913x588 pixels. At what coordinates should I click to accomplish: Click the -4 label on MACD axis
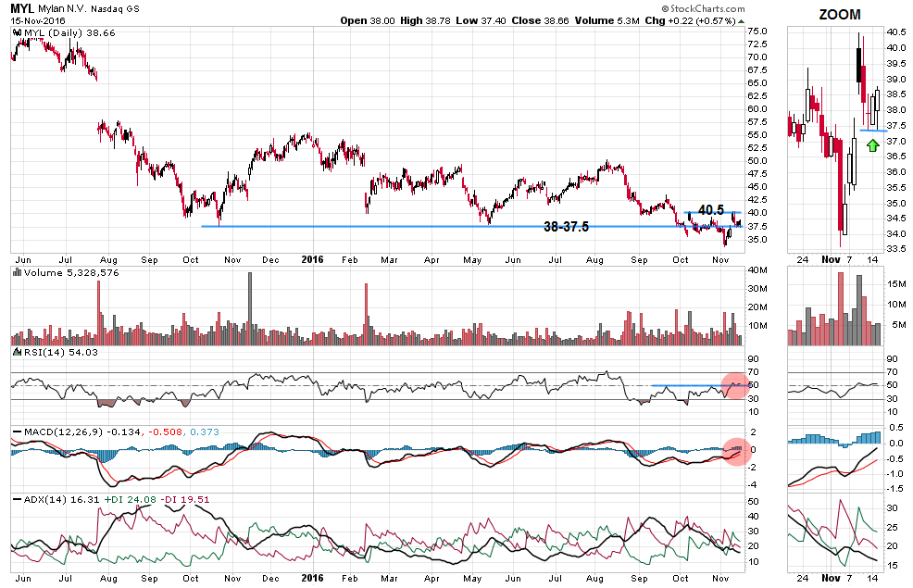pos(752,485)
